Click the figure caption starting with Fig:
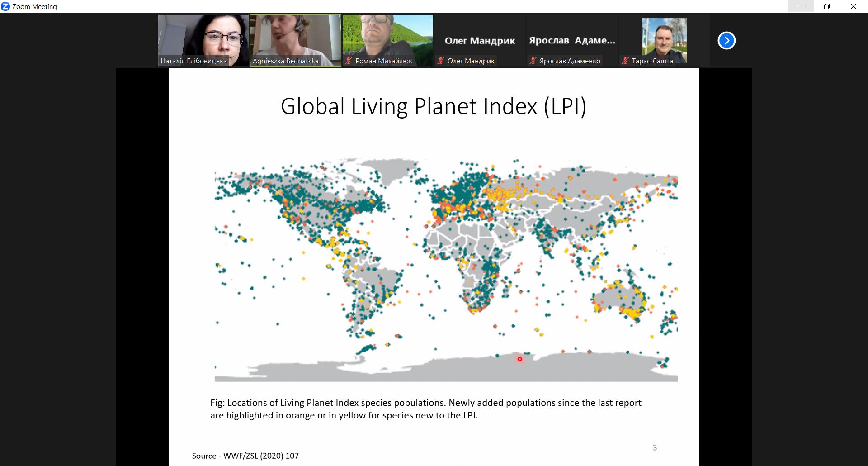 coord(426,409)
